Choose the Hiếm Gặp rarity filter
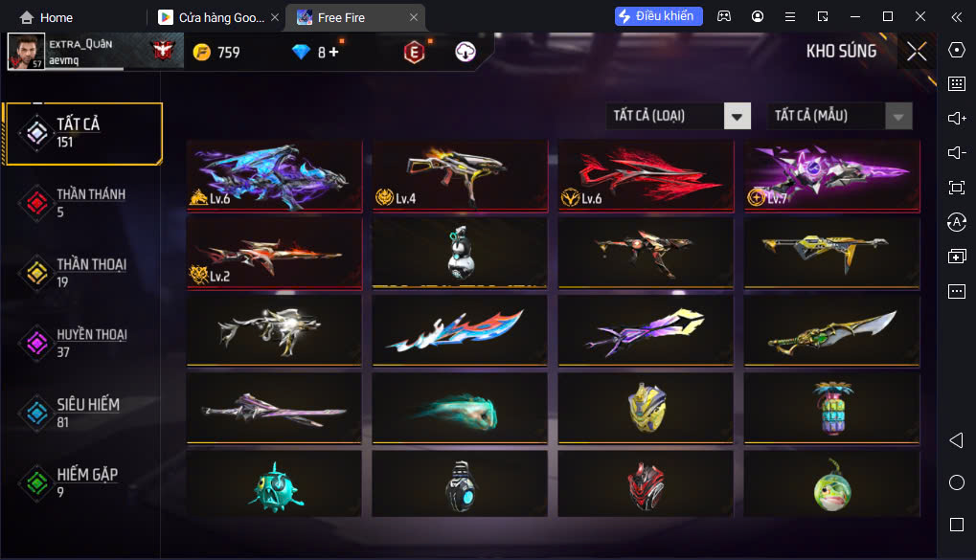The image size is (976, 560). click(81, 482)
